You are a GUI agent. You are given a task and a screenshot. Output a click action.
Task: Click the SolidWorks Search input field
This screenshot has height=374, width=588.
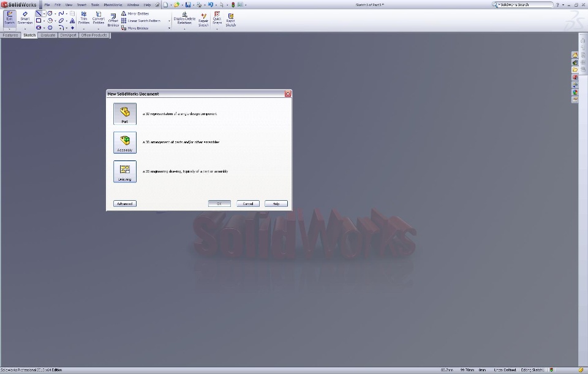[x=525, y=5]
